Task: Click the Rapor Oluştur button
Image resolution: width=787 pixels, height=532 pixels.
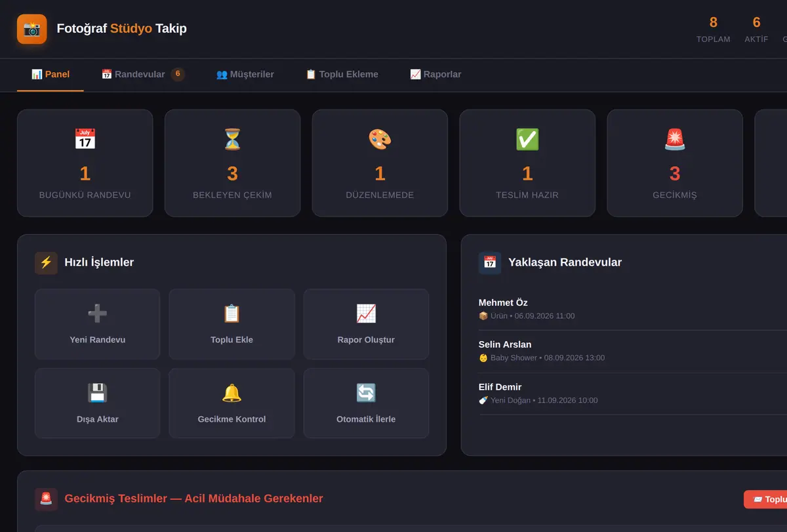Action: point(366,324)
